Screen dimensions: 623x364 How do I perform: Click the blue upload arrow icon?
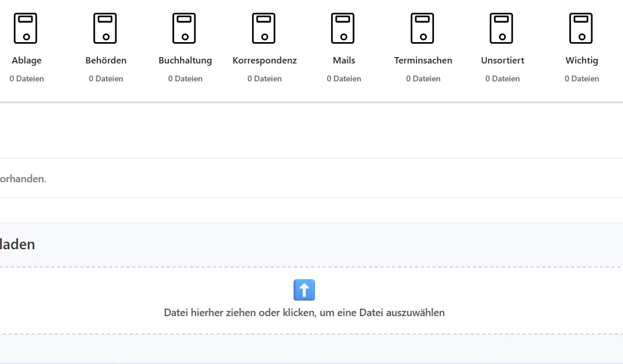point(305,290)
